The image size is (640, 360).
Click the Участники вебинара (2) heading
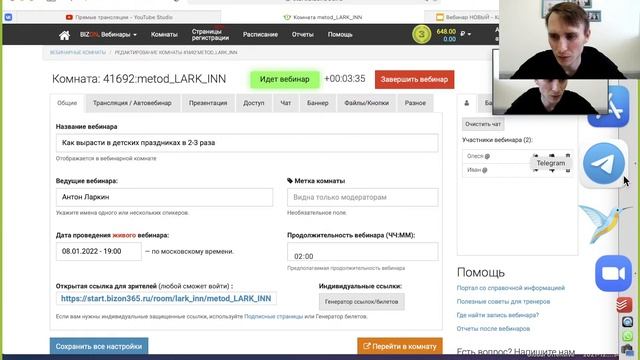click(x=497, y=140)
